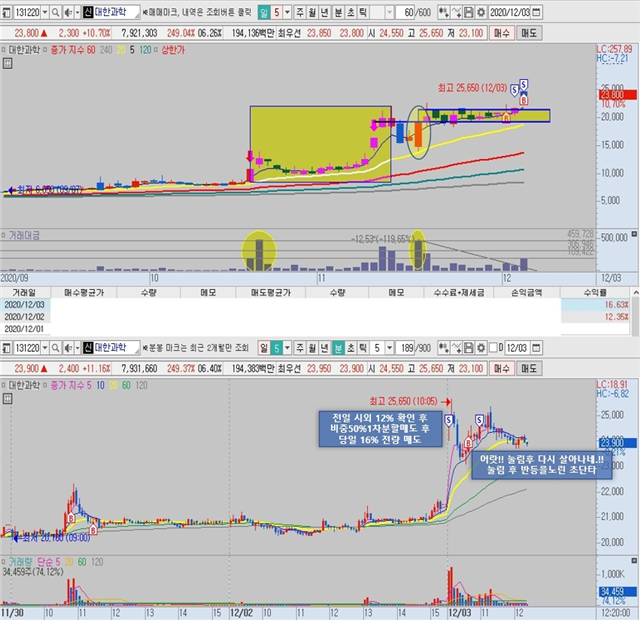
Task: Click 신 badge beside 대한과학 in bottom toolbar
Action: click(88, 348)
